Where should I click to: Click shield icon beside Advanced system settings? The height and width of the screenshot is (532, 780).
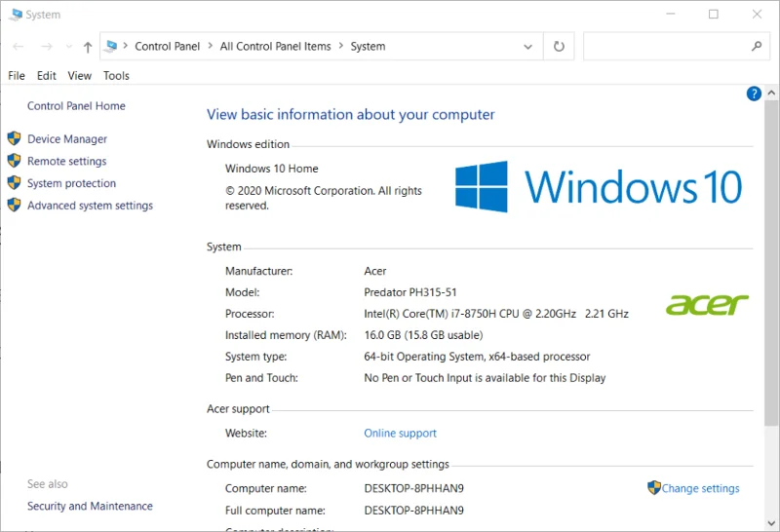[x=14, y=205]
